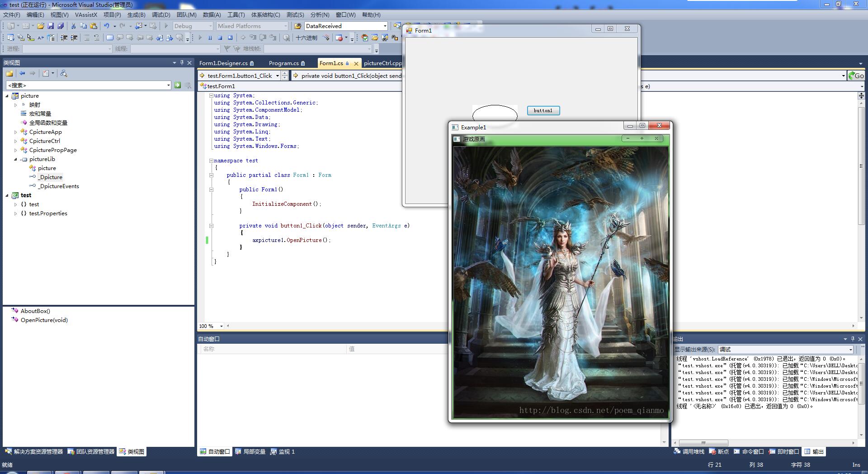
Task: Click the green search Go arrow in class view
Action: point(178,85)
